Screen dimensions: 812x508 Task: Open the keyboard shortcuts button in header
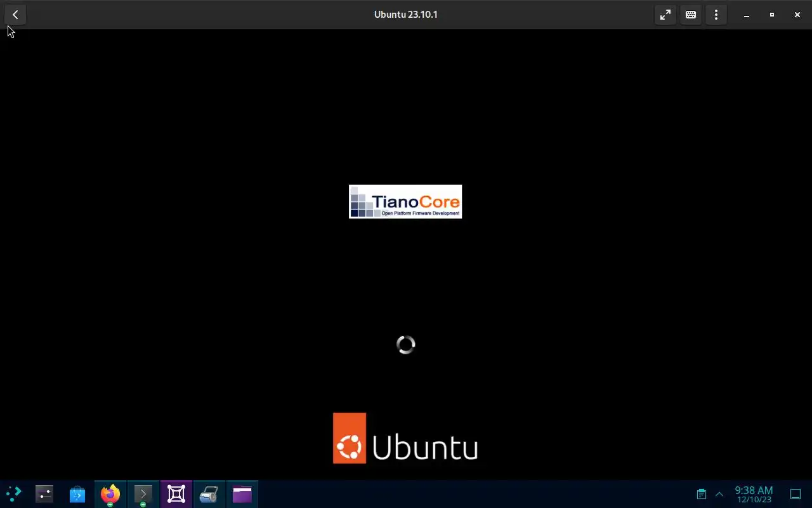tap(691, 15)
